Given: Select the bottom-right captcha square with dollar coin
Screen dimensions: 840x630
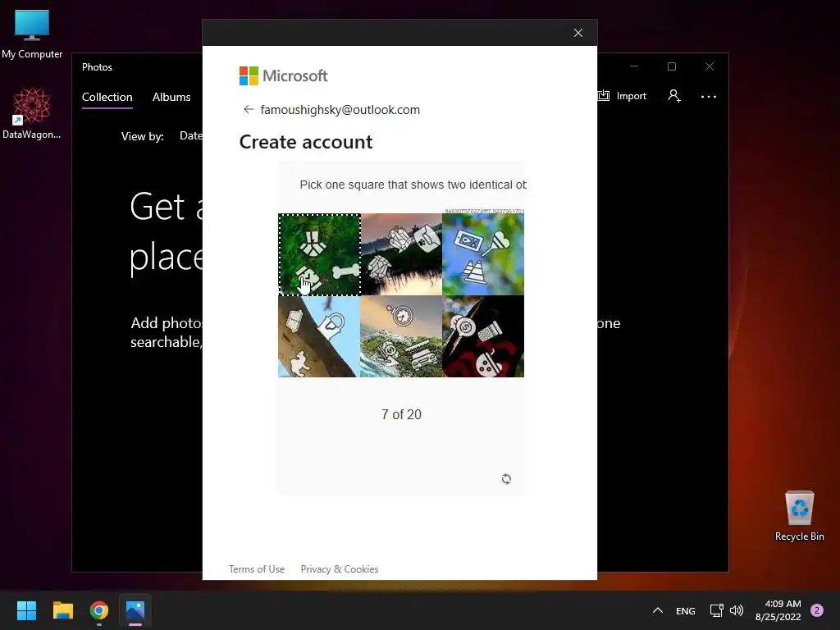Looking at the screenshot, I should (x=483, y=336).
